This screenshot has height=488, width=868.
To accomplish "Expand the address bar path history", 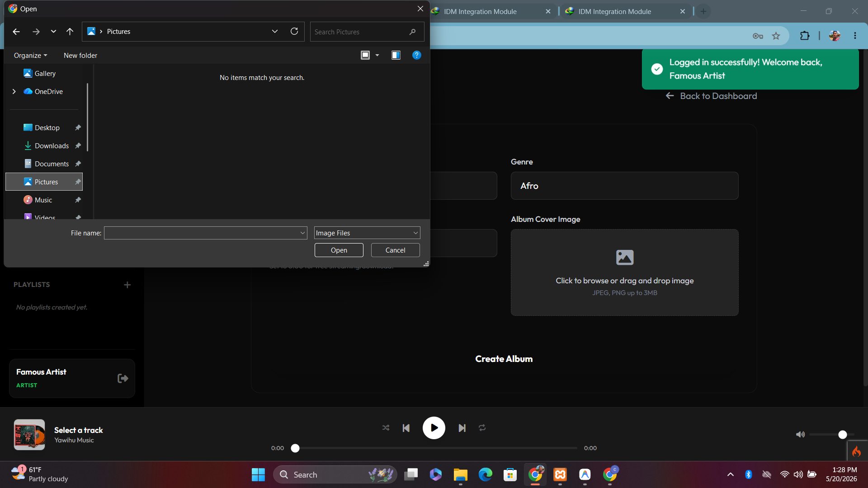I will [x=275, y=31].
